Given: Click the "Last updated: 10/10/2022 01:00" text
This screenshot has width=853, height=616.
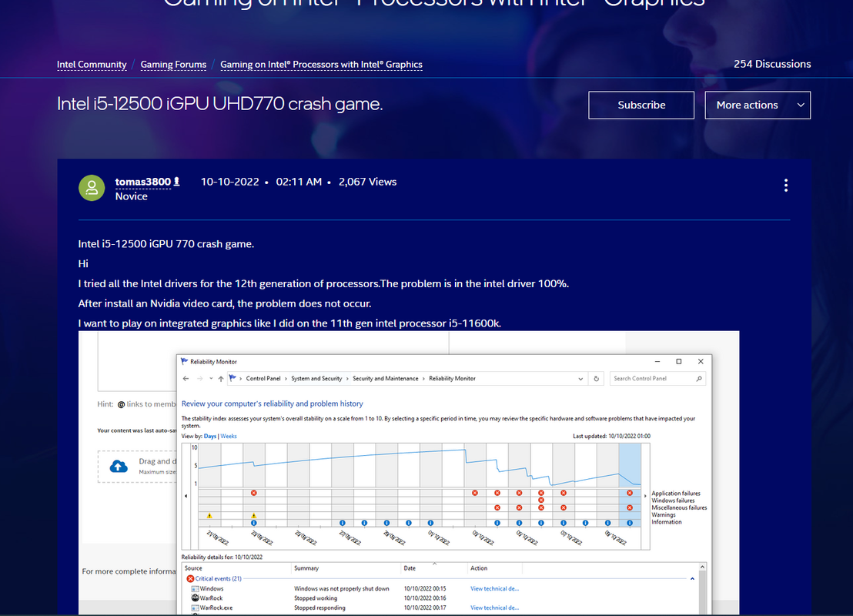Looking at the screenshot, I should click(x=611, y=437).
